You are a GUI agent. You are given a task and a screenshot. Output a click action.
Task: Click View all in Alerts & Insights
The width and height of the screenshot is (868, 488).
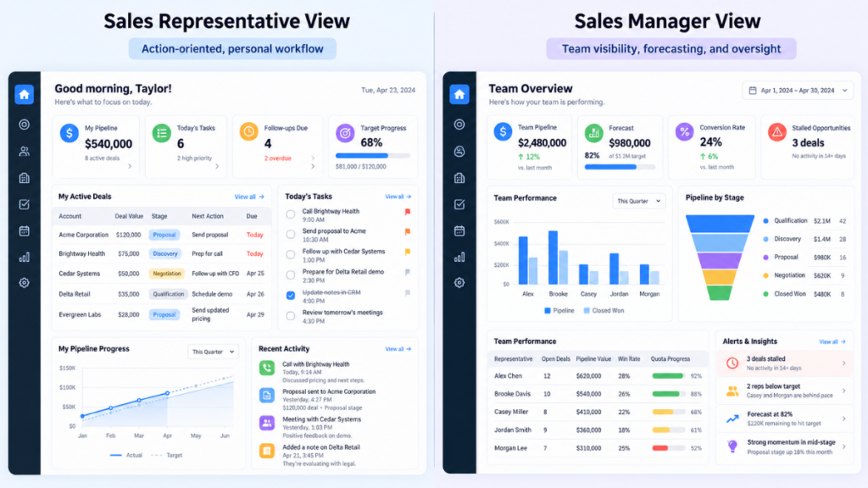coord(832,342)
